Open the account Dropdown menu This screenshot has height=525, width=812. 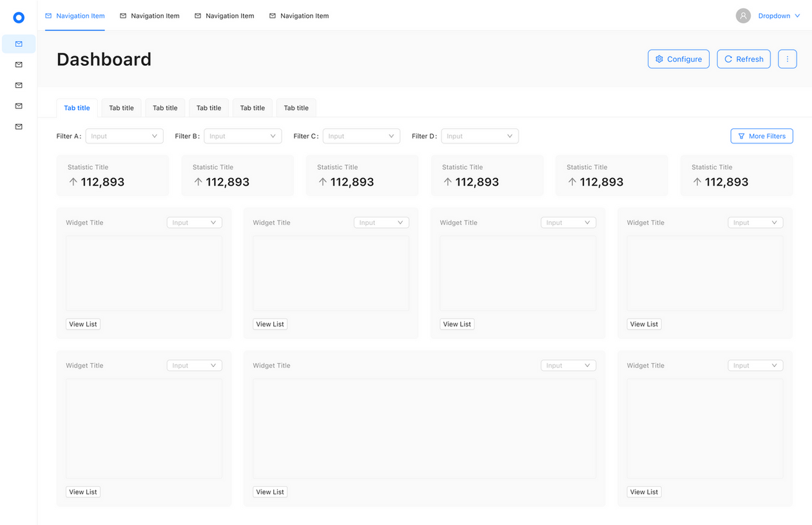778,16
